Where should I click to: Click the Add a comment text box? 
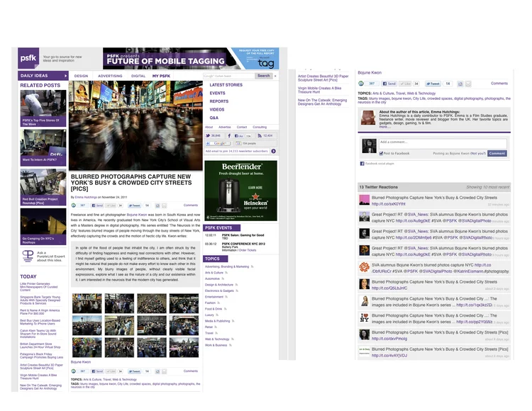pos(443,144)
